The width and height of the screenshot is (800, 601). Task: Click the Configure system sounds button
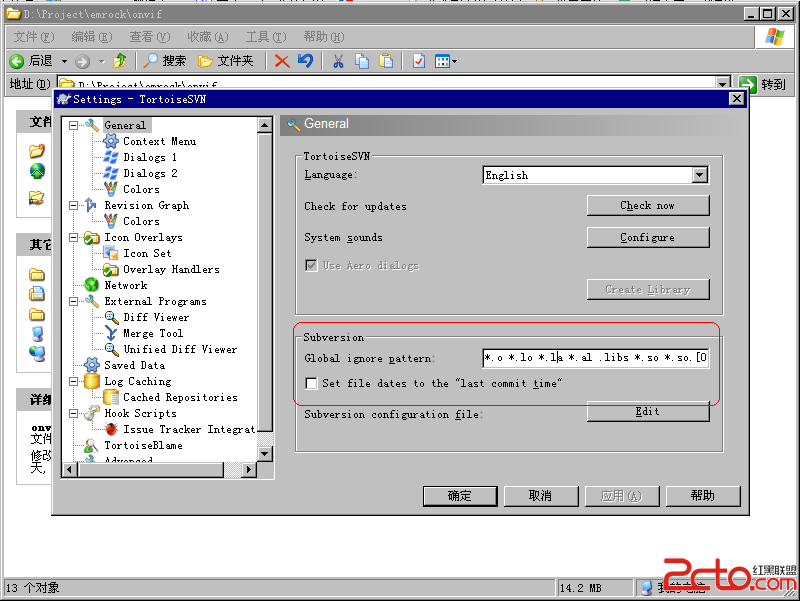(648, 237)
